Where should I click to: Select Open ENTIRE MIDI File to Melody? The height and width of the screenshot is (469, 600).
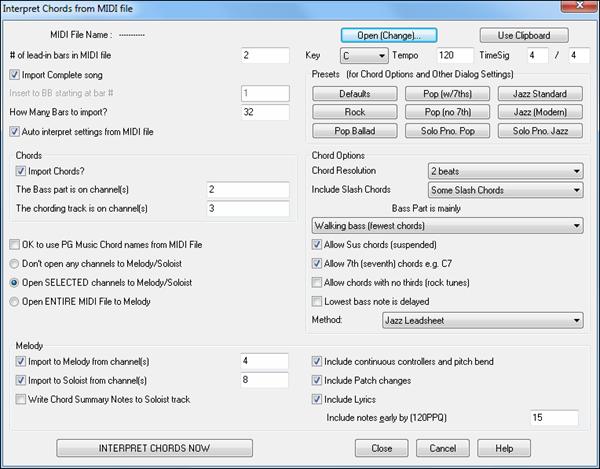tap(13, 301)
